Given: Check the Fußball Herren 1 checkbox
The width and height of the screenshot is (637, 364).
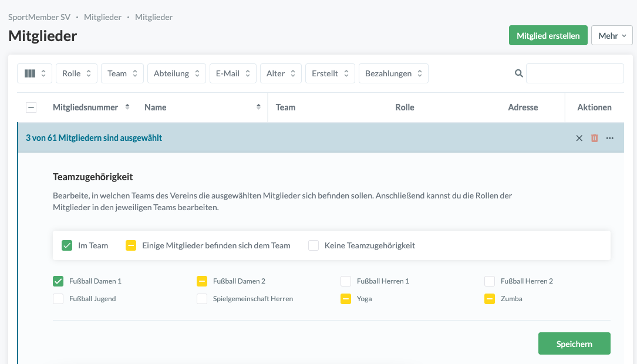Looking at the screenshot, I should tap(346, 281).
